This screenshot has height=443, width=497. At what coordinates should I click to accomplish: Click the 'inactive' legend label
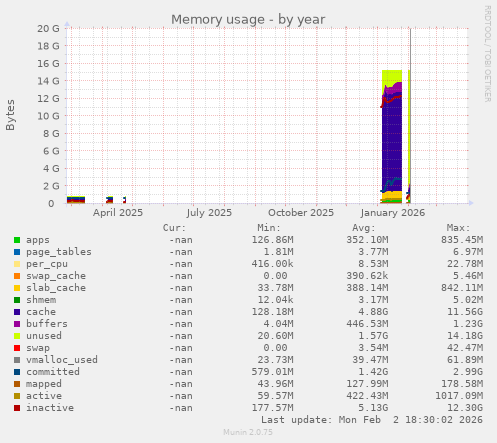50,408
